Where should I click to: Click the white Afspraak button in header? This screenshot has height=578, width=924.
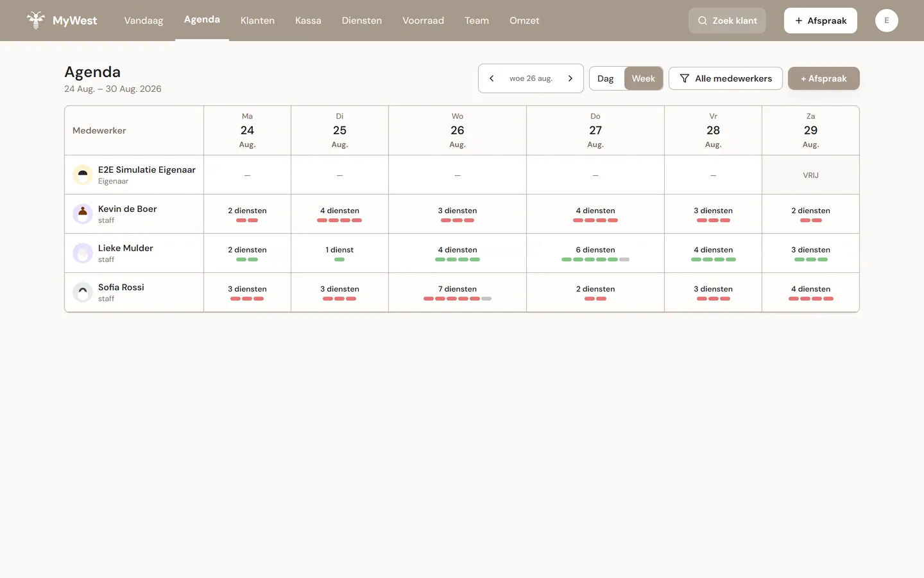tap(821, 21)
